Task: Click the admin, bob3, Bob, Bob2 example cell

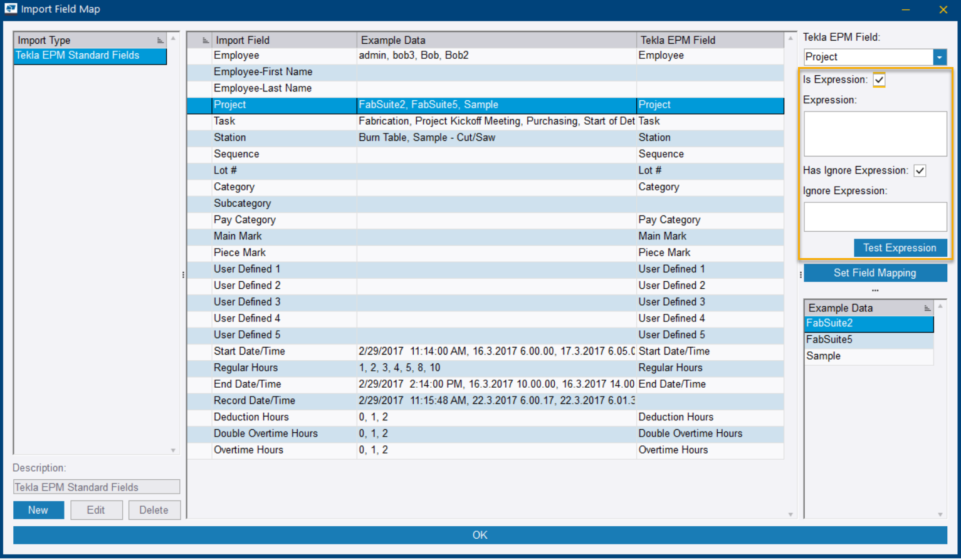Action: pyautogui.click(x=496, y=56)
